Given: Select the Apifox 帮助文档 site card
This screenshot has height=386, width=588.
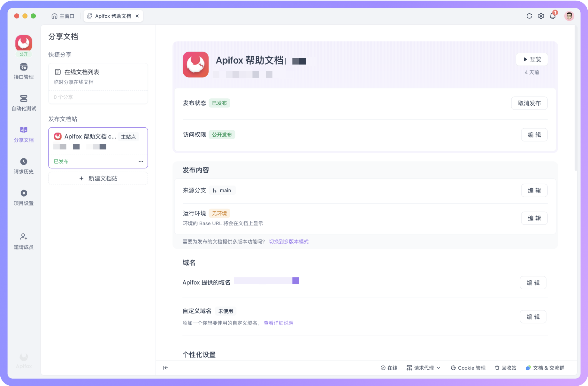Looking at the screenshot, I should coord(98,148).
